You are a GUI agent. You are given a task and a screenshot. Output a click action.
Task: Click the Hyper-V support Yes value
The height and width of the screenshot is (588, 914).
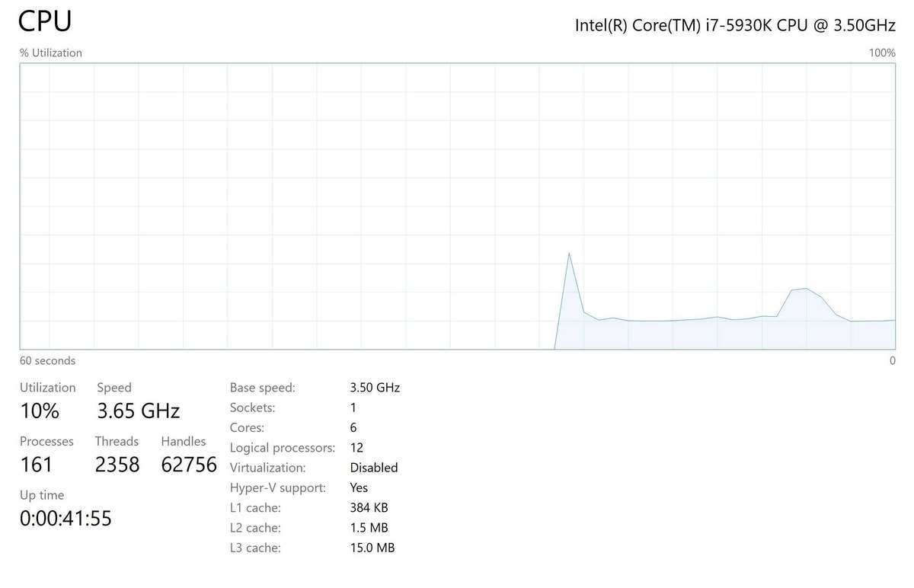(x=359, y=487)
